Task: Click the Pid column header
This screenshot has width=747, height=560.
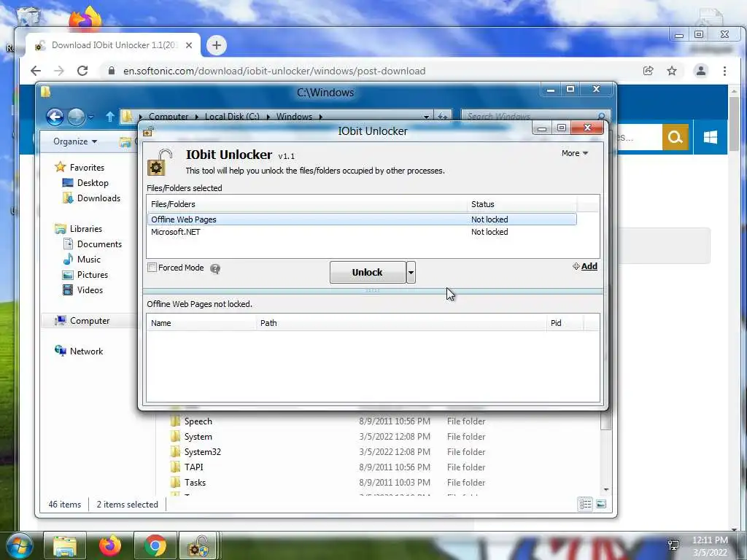Action: [565, 323]
